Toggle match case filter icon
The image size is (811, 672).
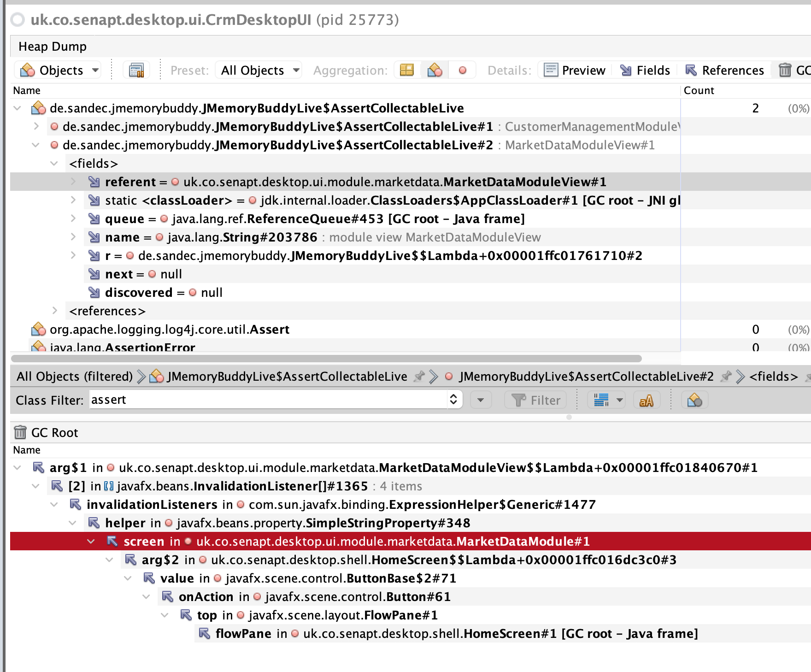point(646,401)
